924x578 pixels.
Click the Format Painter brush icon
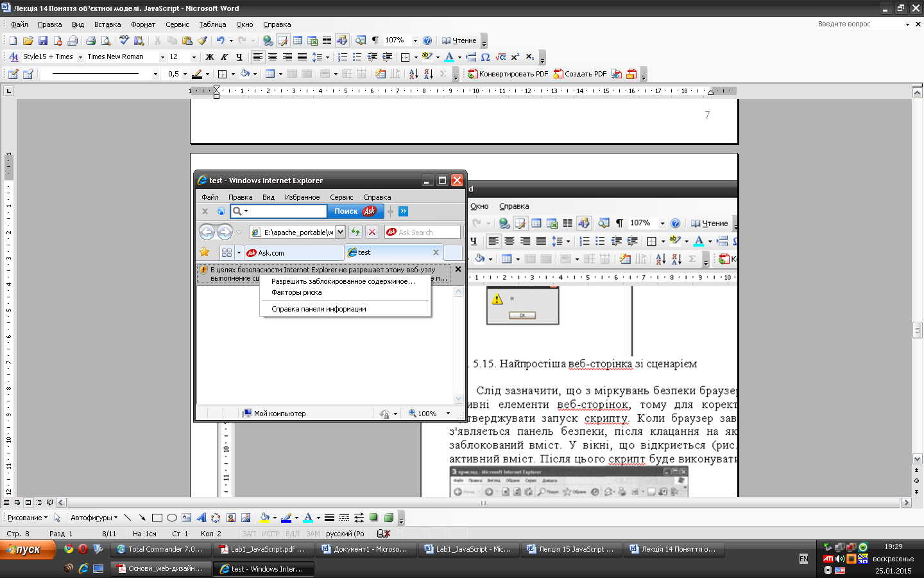202,40
